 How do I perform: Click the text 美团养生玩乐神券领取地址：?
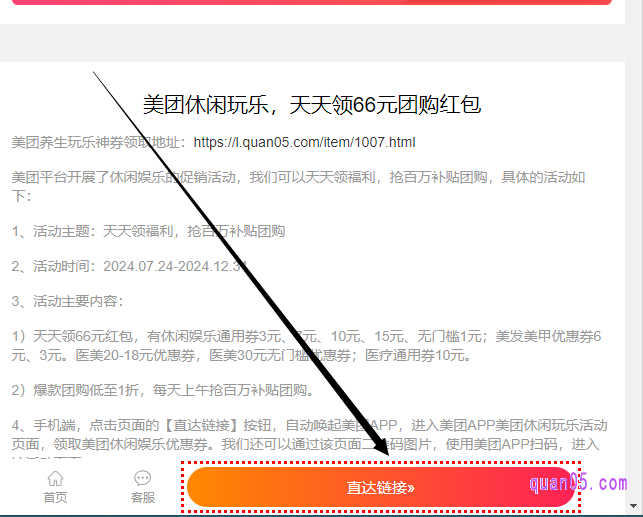click(x=102, y=142)
